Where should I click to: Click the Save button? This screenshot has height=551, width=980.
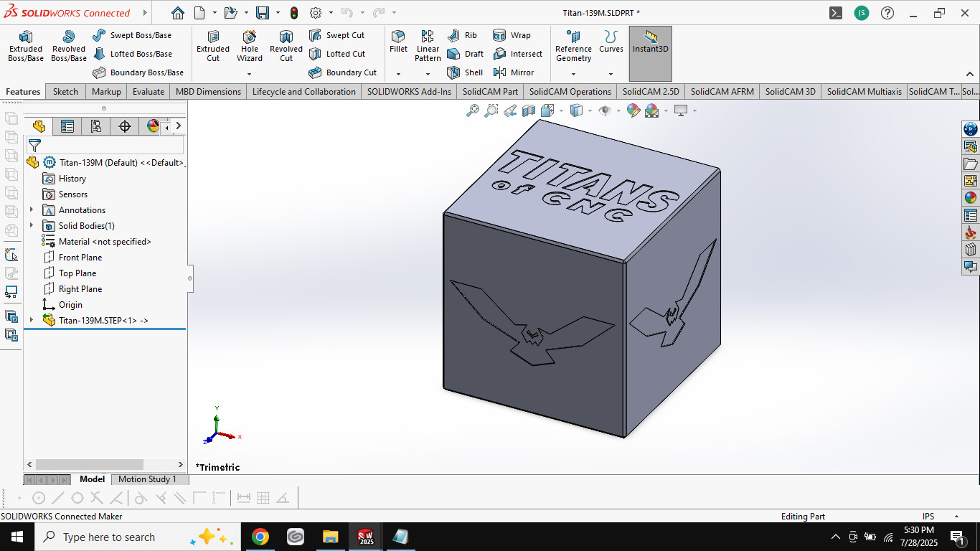point(263,13)
